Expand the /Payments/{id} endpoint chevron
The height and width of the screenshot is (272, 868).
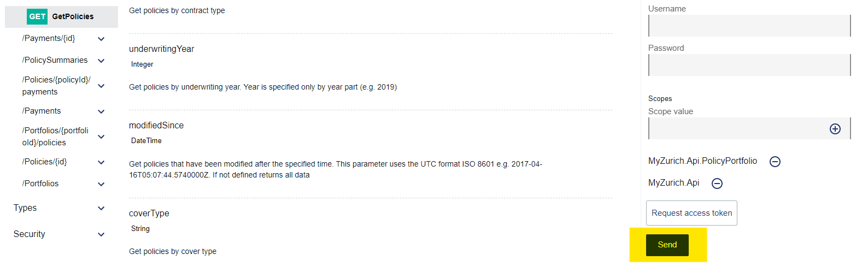click(101, 39)
